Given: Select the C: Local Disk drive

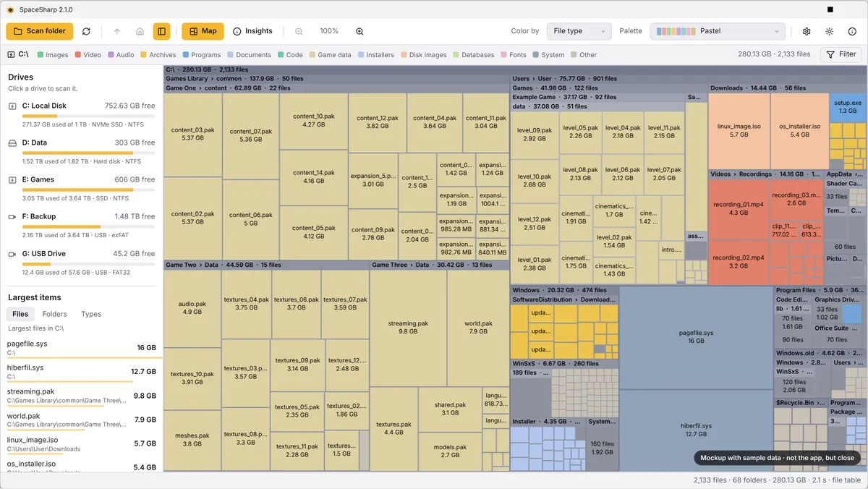Looking at the screenshot, I should (82, 114).
